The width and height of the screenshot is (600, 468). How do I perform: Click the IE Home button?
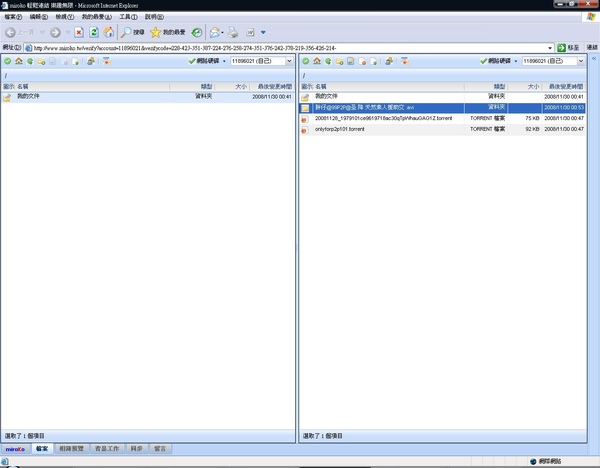[x=109, y=32]
